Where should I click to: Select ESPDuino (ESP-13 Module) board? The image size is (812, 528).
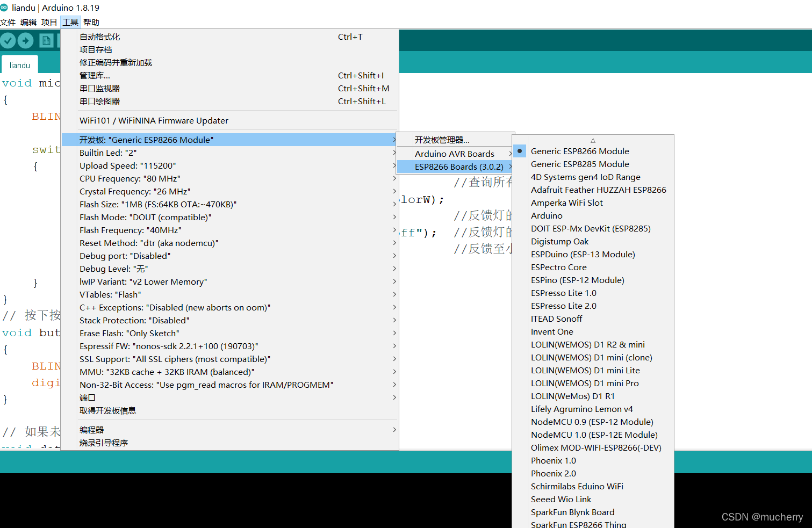pyautogui.click(x=593, y=254)
